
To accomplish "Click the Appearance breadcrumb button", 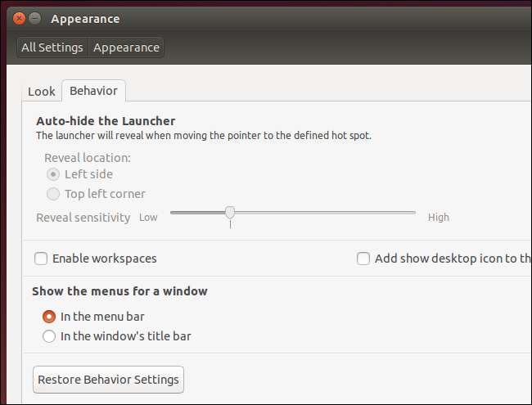I will click(126, 47).
